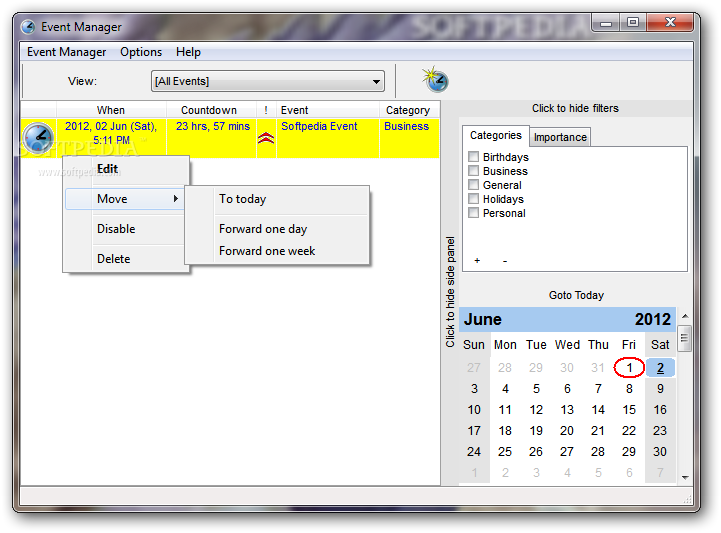Image resolution: width=721 pixels, height=533 pixels.
Task: Choose Delete in the context menu
Action: point(126,259)
